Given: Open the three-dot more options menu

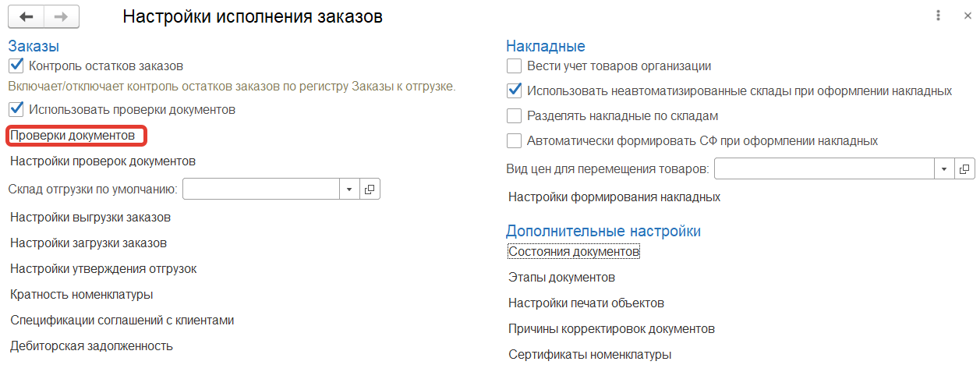Looking at the screenshot, I should click(938, 16).
